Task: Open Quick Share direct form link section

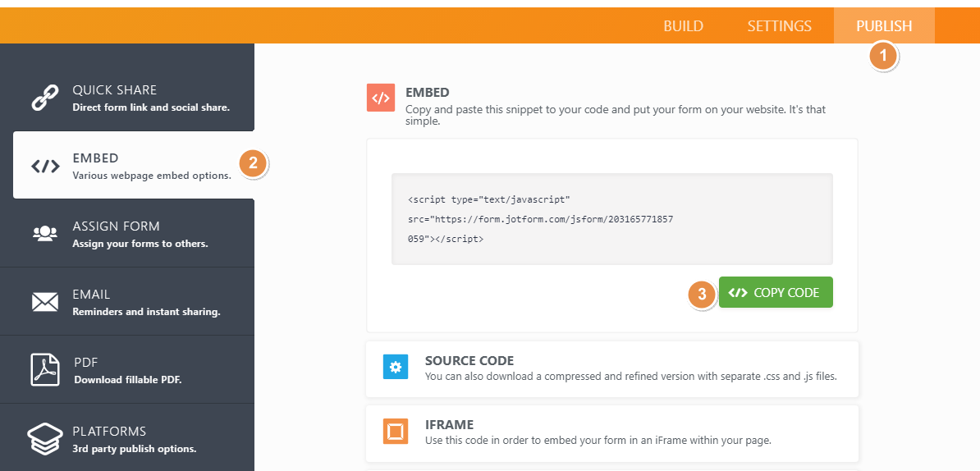Action: [x=150, y=98]
